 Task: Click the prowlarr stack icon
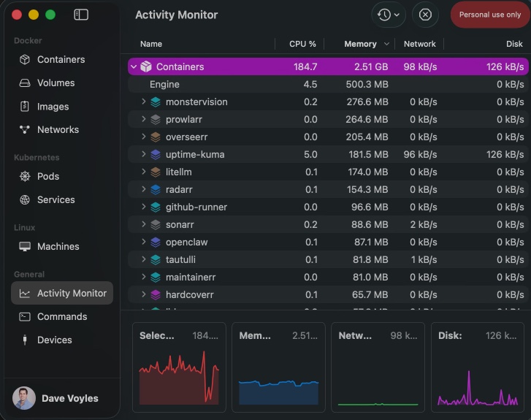click(x=156, y=120)
